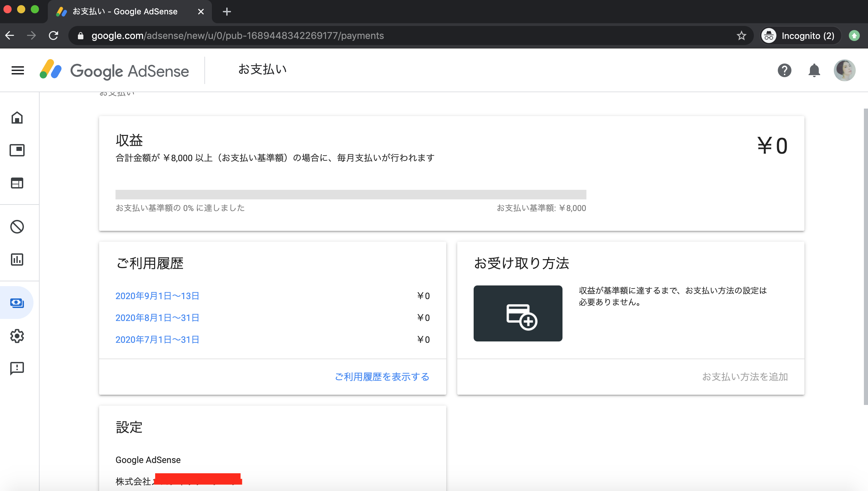
Task: Select the Payments money icon in sidebar
Action: [x=17, y=303]
